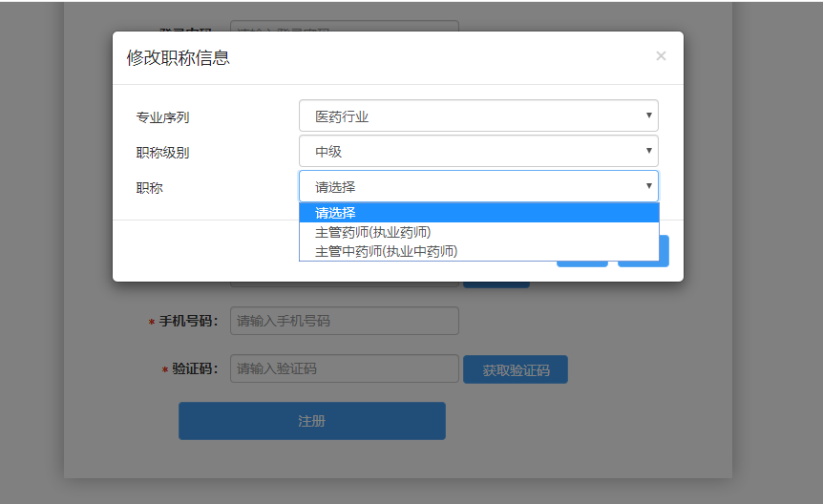The height and width of the screenshot is (504, 823).
Task: Click the 验证码 form label
Action: (x=195, y=368)
